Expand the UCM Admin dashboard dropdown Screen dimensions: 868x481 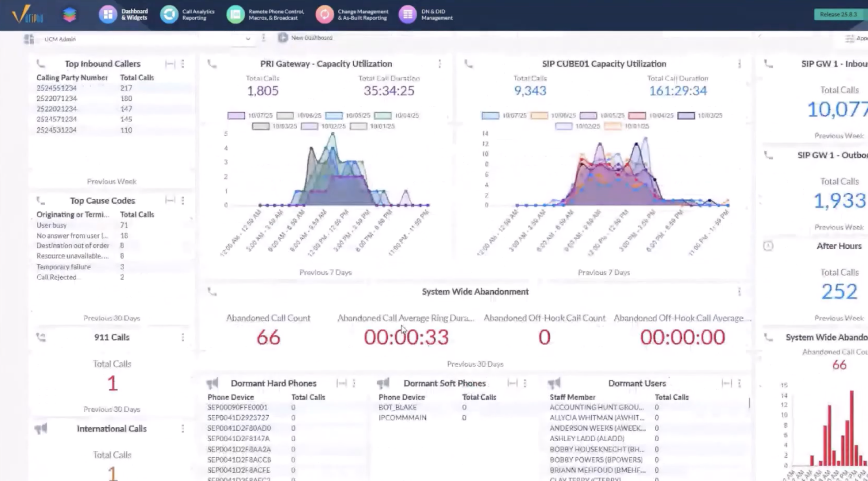(247, 39)
